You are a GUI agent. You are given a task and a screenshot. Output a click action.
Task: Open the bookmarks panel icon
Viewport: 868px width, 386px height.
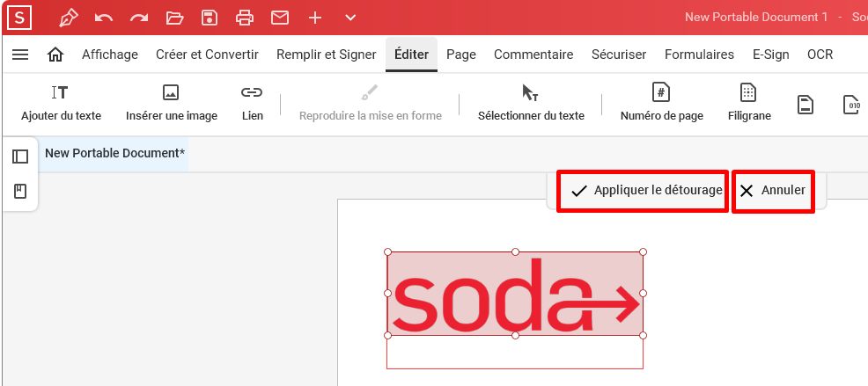[20, 192]
